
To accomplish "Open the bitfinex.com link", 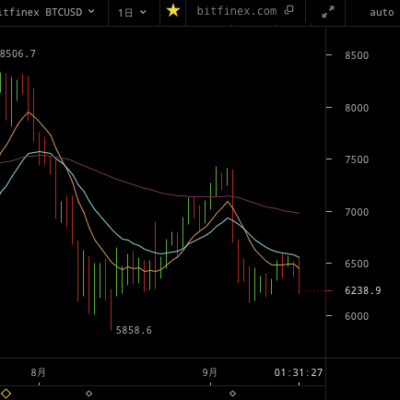I will point(237,11).
